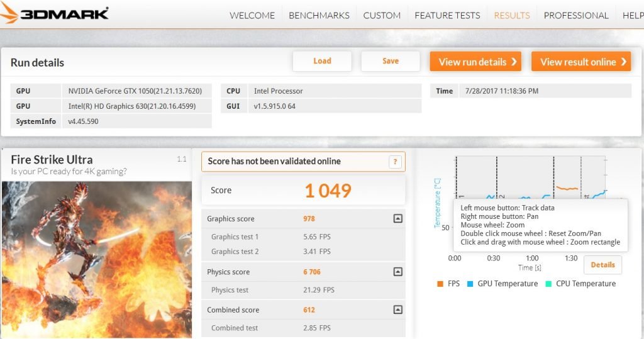Collapse the Physics score section
Viewport: 644px width, 339px height.
coord(398,272)
